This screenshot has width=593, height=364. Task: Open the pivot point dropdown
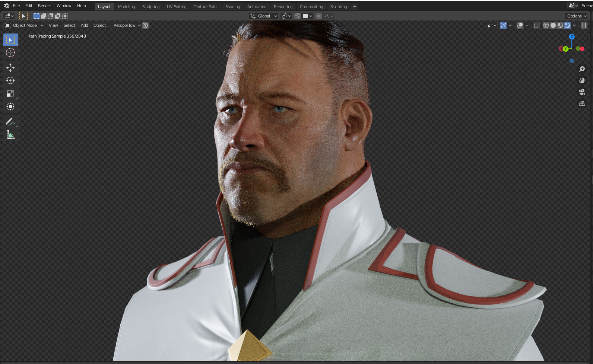pos(286,16)
